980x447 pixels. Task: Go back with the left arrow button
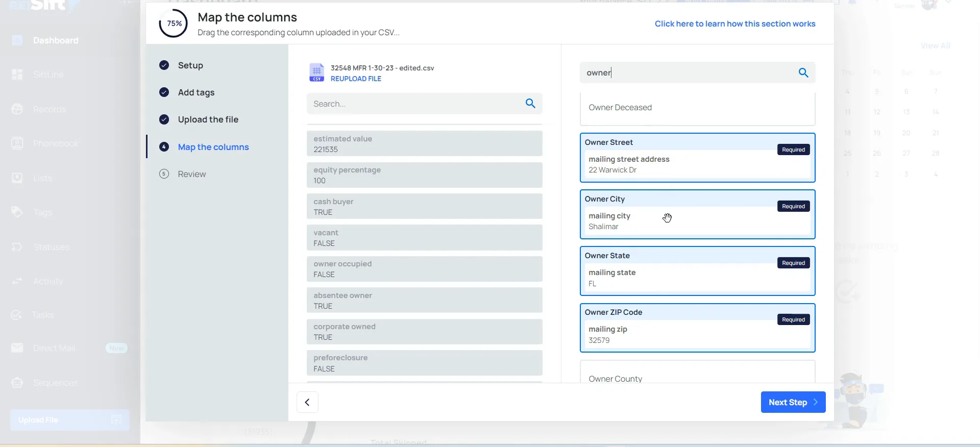point(307,402)
